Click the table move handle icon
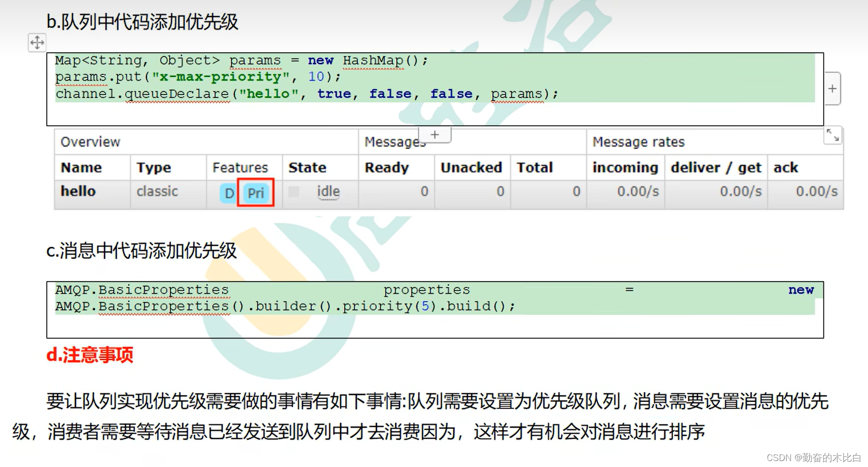This screenshot has width=868, height=467. click(37, 43)
